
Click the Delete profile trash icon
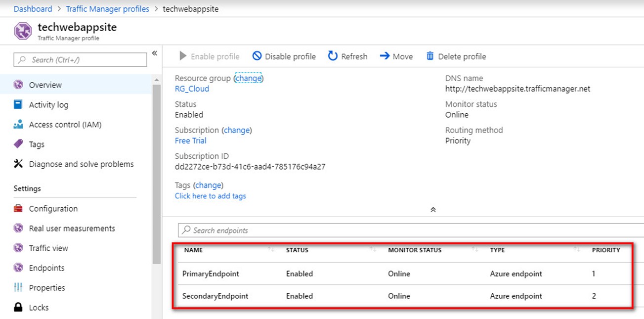(x=430, y=56)
